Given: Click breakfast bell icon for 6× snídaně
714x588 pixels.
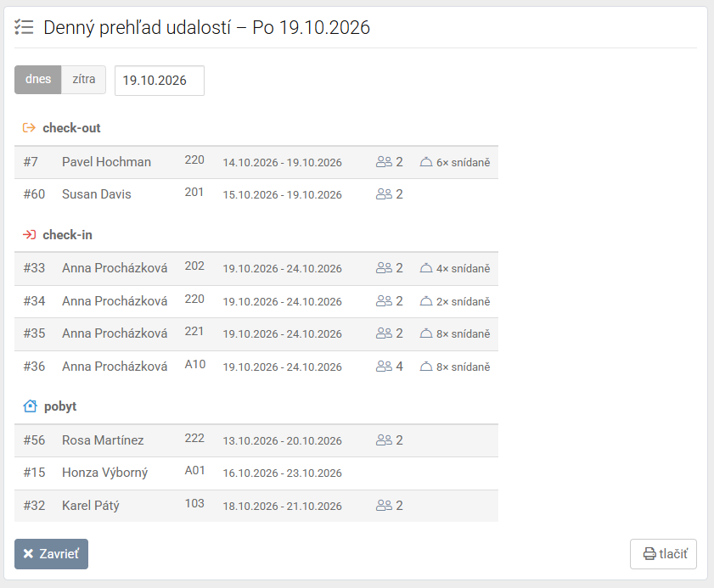Looking at the screenshot, I should (426, 161).
